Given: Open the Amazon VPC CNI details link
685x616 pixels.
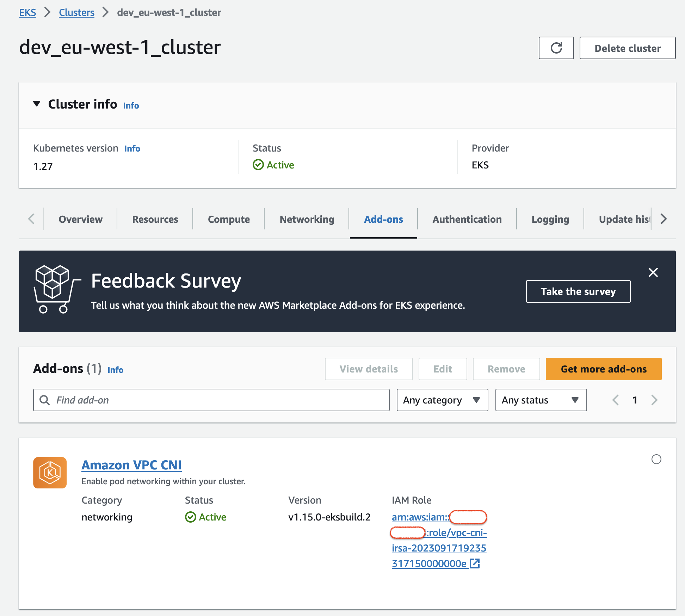Looking at the screenshot, I should pos(131,465).
